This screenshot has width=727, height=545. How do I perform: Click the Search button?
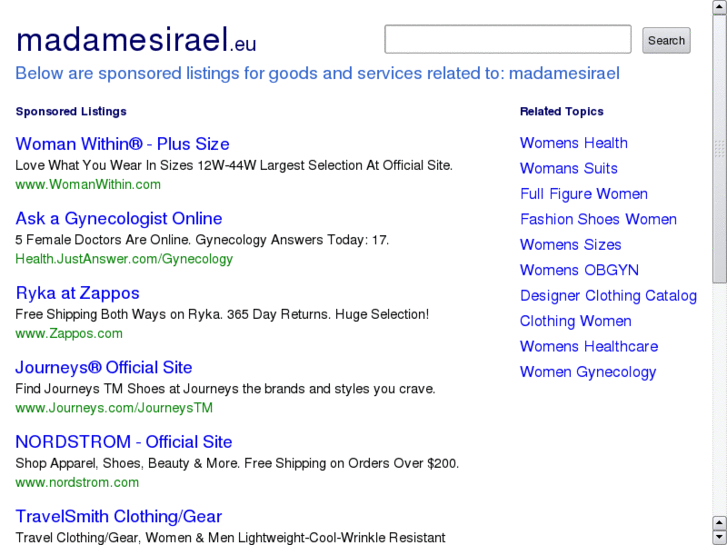coord(666,40)
